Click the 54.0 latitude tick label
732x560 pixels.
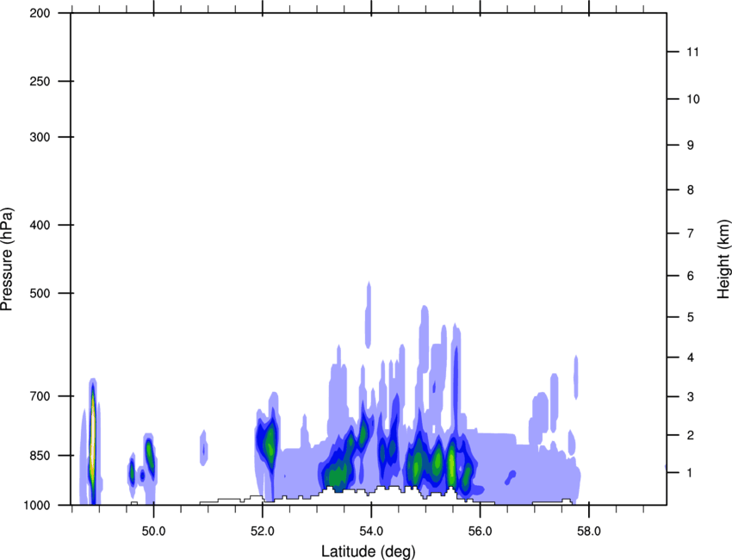[x=371, y=532]
